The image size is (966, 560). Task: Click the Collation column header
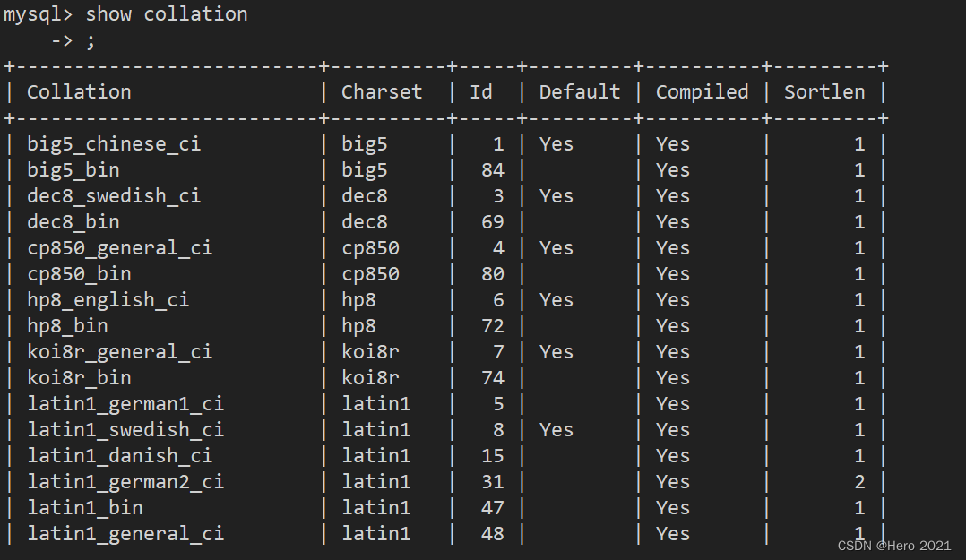pos(79,91)
